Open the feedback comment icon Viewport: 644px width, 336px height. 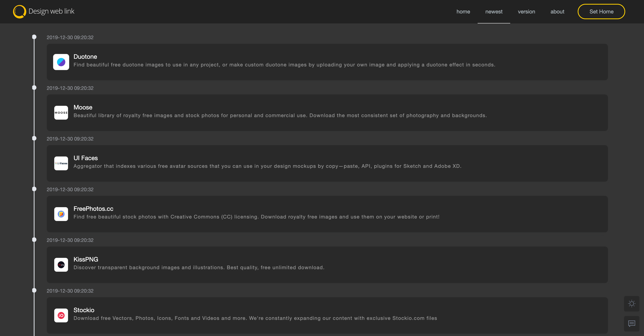tap(632, 324)
